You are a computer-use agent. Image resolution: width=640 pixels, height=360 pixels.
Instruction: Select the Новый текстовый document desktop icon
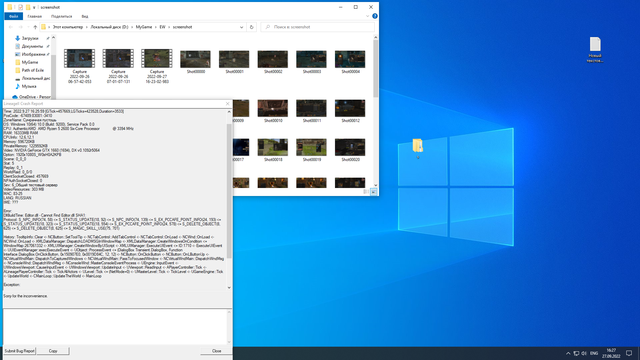(595, 50)
